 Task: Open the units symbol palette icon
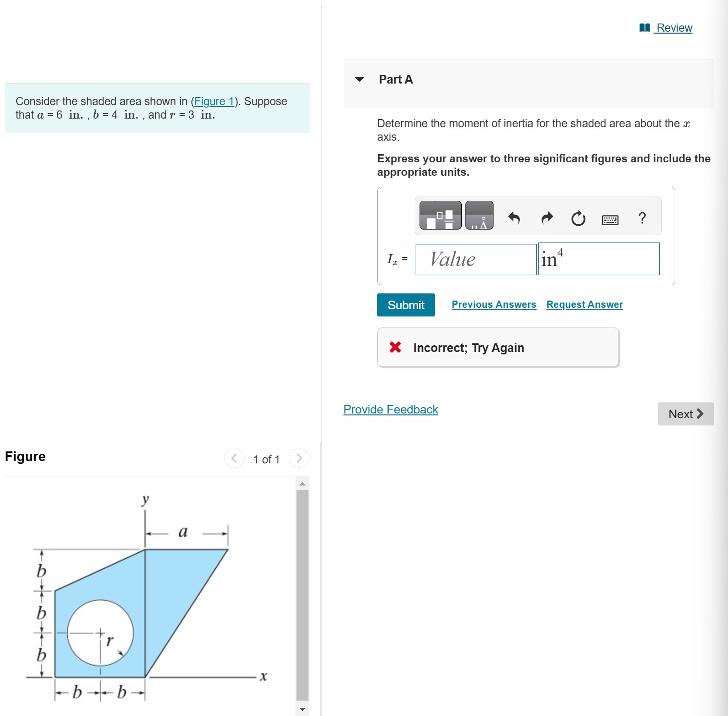pos(479,215)
